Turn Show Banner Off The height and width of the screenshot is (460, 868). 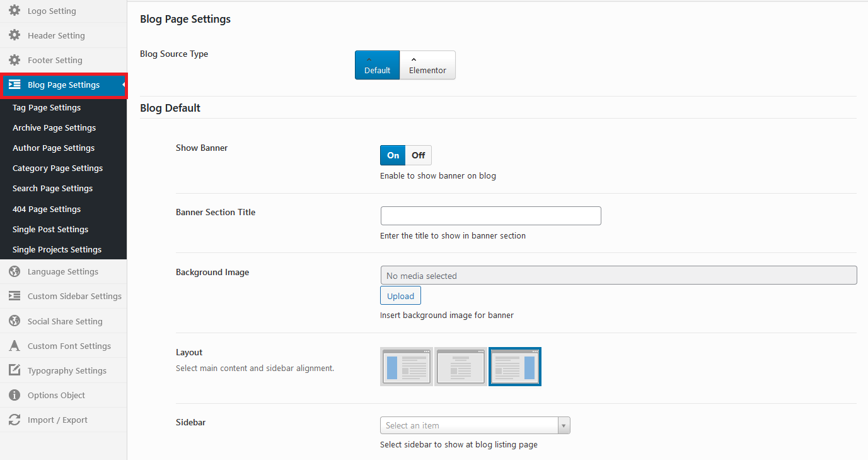[x=418, y=155]
